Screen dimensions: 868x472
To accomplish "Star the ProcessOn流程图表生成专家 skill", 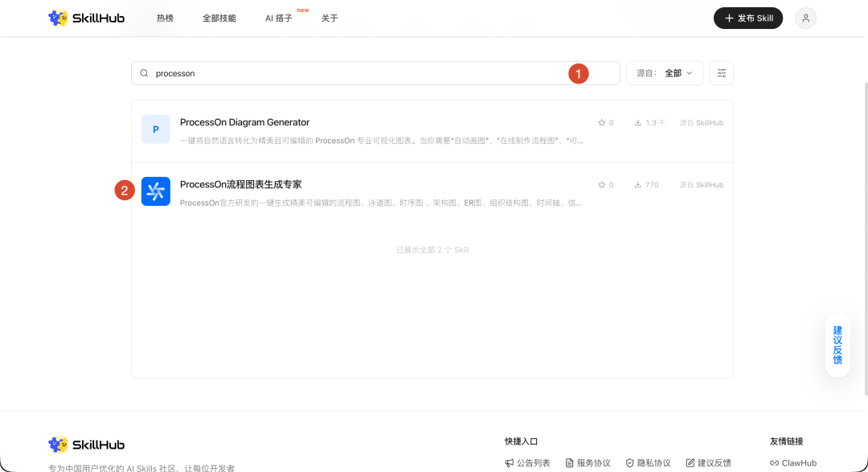I will point(602,185).
